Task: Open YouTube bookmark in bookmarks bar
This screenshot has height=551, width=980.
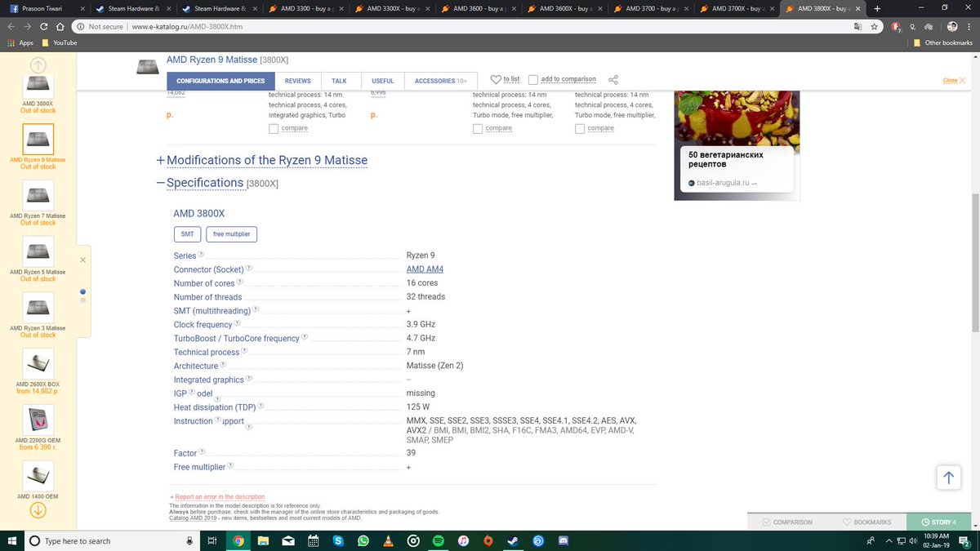Action: (59, 42)
